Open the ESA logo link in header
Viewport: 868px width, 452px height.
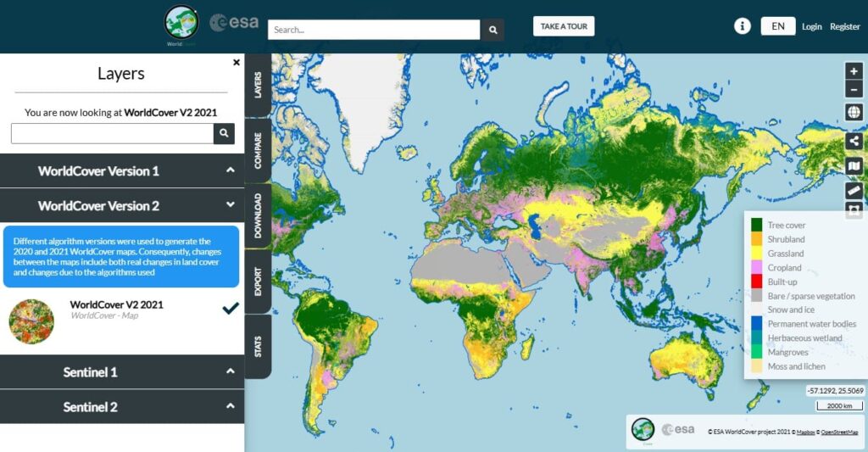coord(234,23)
